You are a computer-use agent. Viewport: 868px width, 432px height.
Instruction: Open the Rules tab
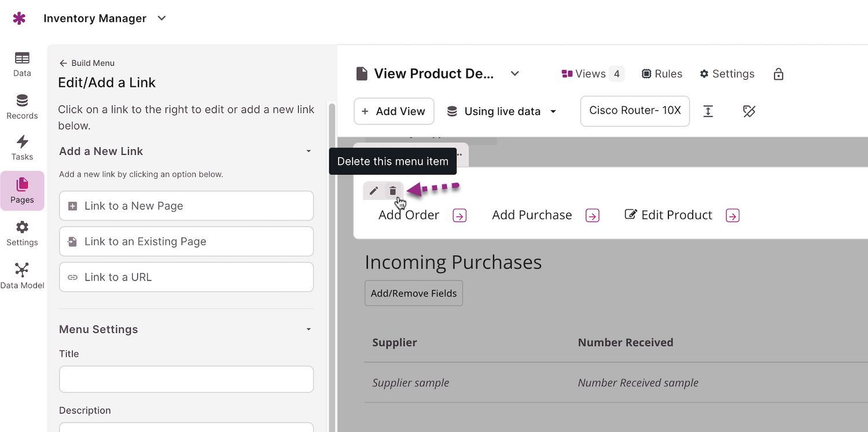662,74
